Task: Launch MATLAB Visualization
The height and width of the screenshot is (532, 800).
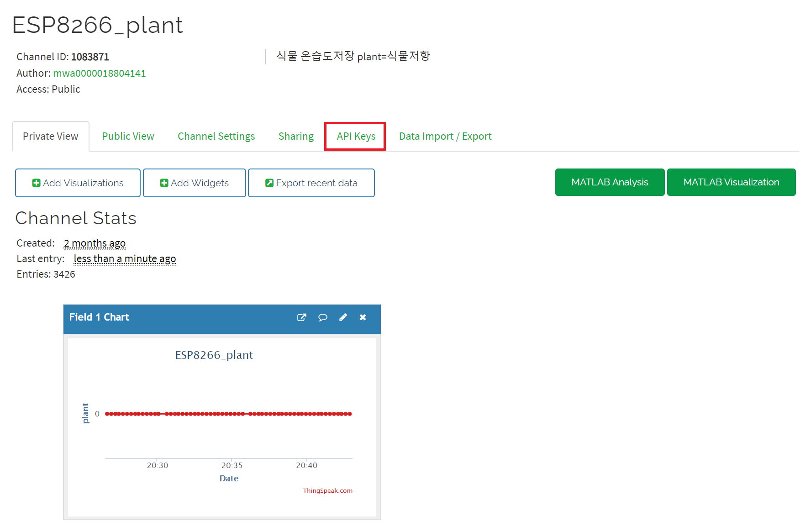Action: coord(731,182)
